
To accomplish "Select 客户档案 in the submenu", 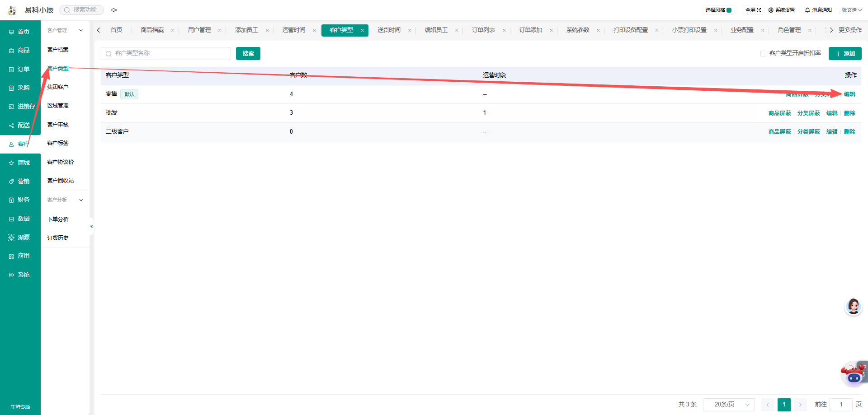I will pos(58,50).
